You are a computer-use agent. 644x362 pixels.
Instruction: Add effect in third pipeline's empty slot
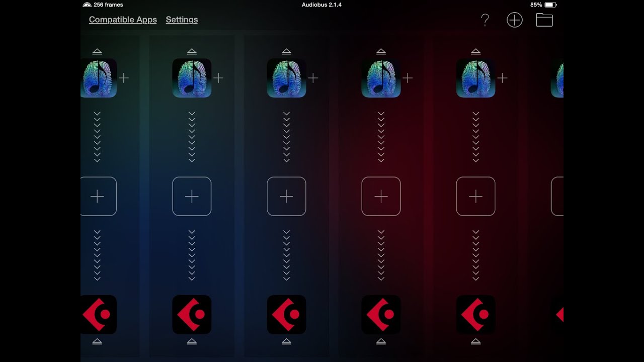(286, 196)
